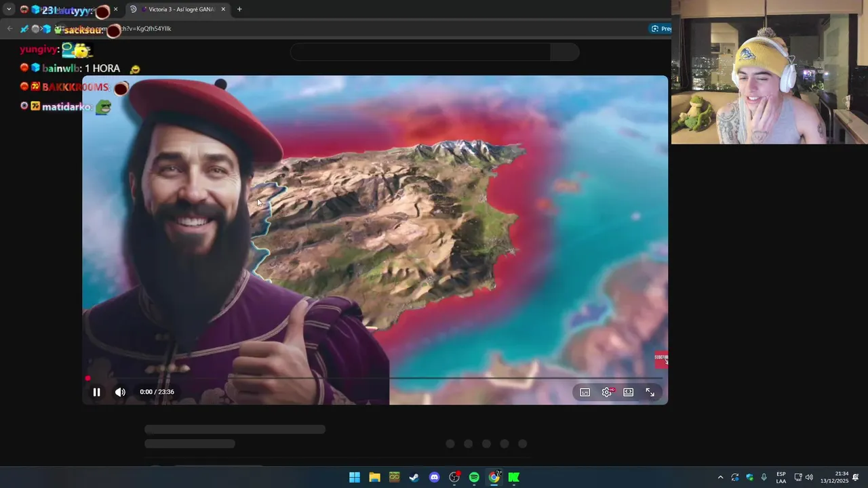Open the video settings gear
The width and height of the screenshot is (868, 488).
point(607,392)
